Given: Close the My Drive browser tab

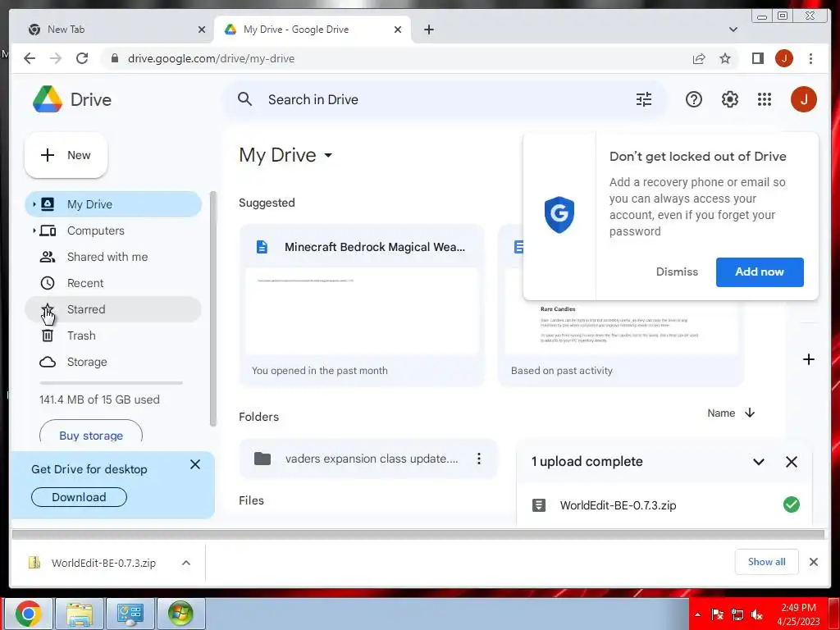Looking at the screenshot, I should [398, 30].
